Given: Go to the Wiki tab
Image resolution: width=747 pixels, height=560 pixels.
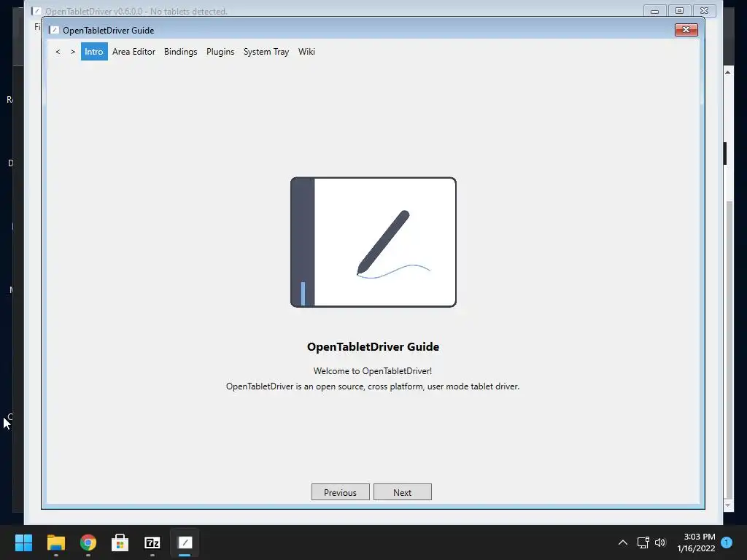Looking at the screenshot, I should pyautogui.click(x=306, y=52).
